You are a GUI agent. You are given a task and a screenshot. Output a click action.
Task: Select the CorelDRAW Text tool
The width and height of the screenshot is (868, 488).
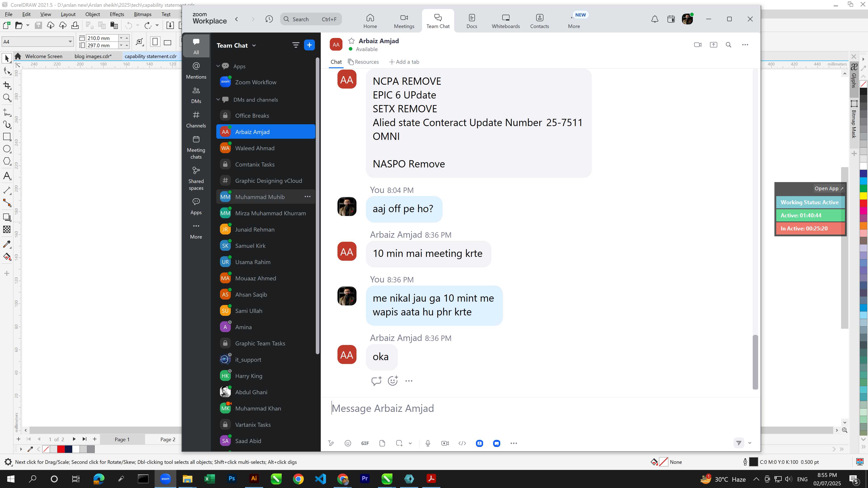[x=7, y=176]
